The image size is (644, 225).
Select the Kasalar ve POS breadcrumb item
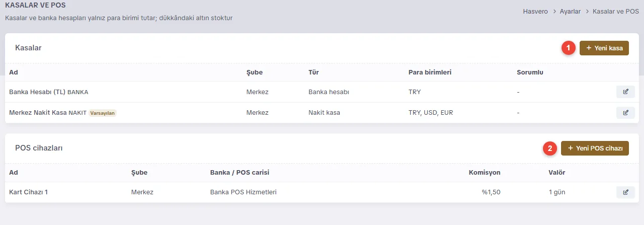click(x=616, y=11)
